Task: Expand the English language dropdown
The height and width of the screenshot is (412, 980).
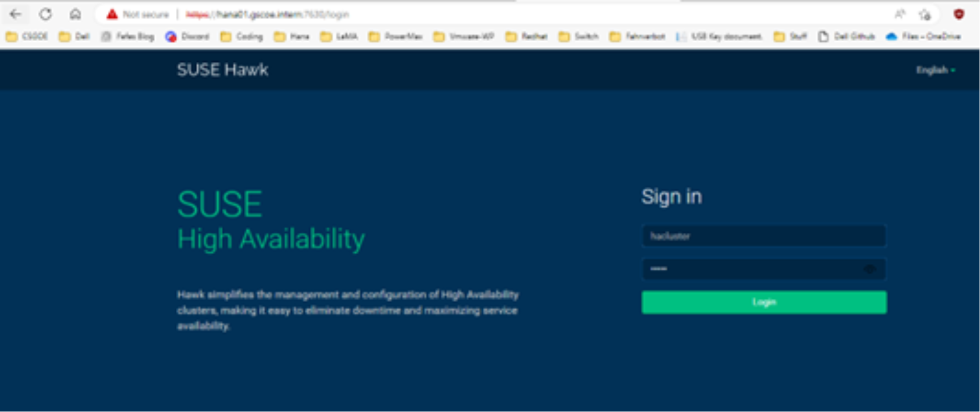Action: (x=936, y=70)
